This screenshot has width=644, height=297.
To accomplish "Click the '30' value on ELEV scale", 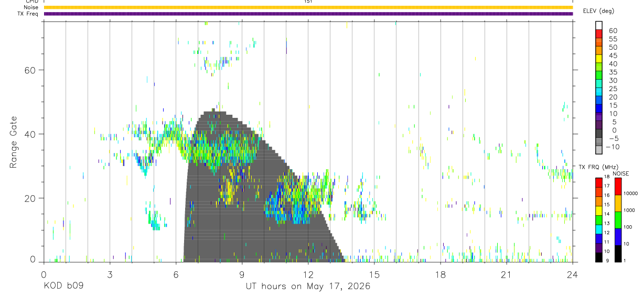I will pyautogui.click(x=613, y=81).
